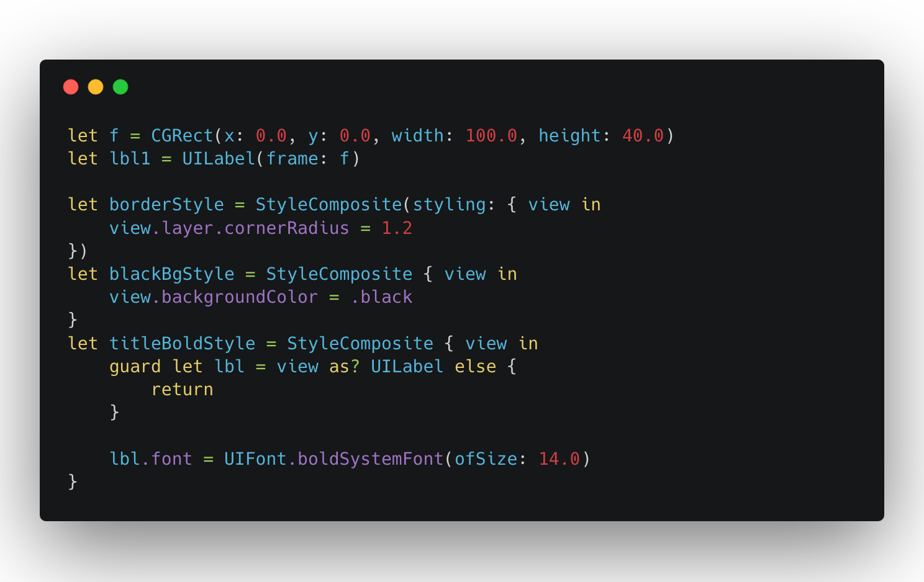Click the red close window dot

[71, 87]
